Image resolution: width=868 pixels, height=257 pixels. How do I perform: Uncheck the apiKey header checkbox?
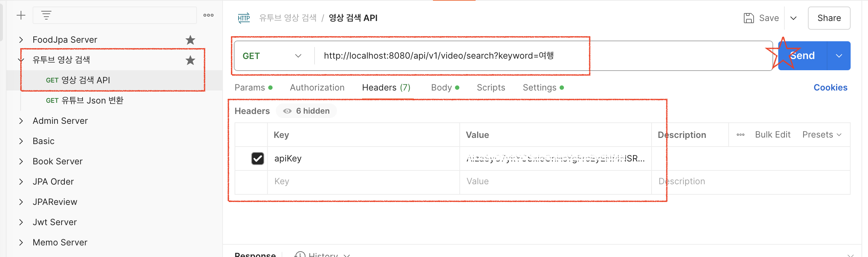coord(258,158)
